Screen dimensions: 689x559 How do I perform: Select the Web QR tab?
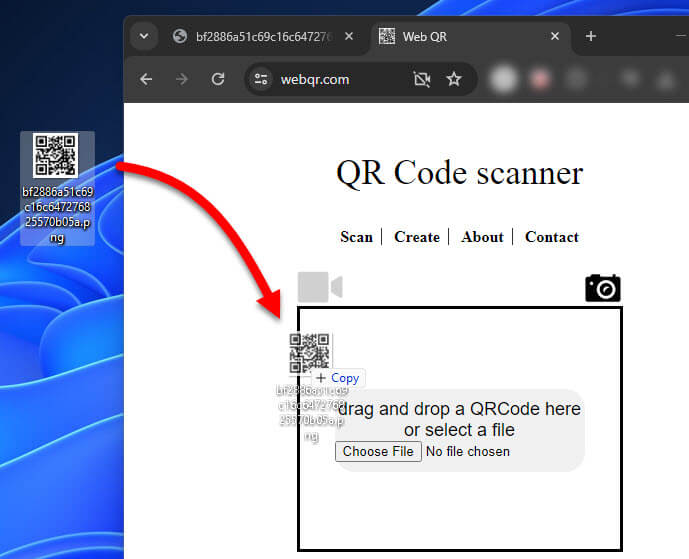[470, 36]
